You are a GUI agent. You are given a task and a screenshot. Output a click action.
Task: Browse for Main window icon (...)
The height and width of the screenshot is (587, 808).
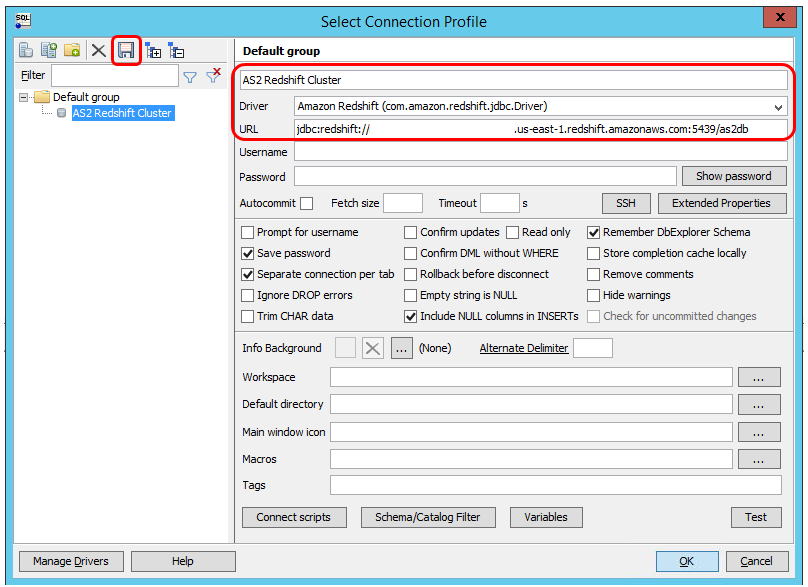(x=759, y=432)
